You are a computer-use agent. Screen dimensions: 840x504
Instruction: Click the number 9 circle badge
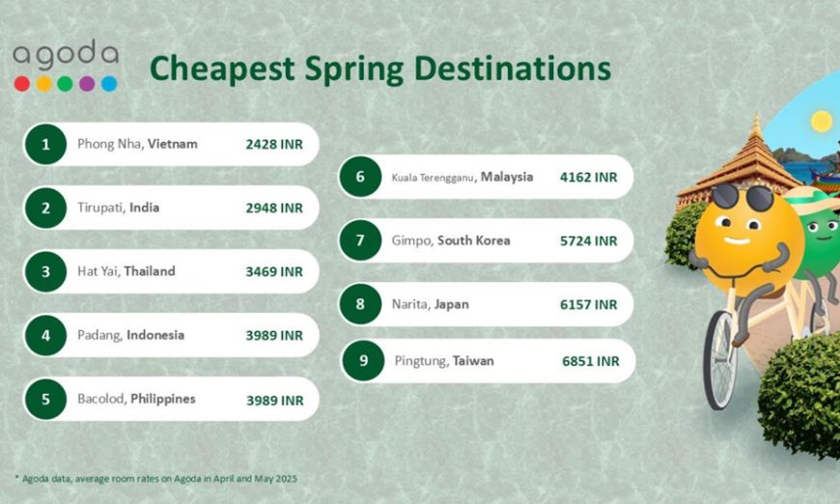[363, 360]
